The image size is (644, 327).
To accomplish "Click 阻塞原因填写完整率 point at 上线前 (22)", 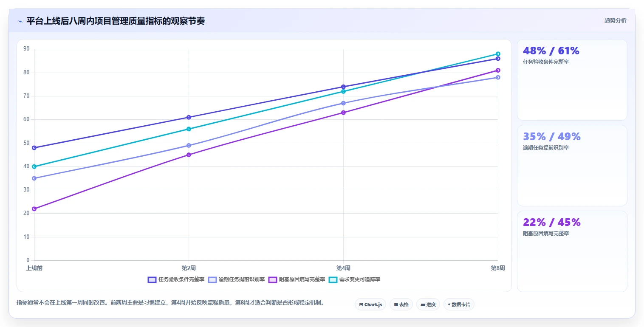I will click(34, 209).
